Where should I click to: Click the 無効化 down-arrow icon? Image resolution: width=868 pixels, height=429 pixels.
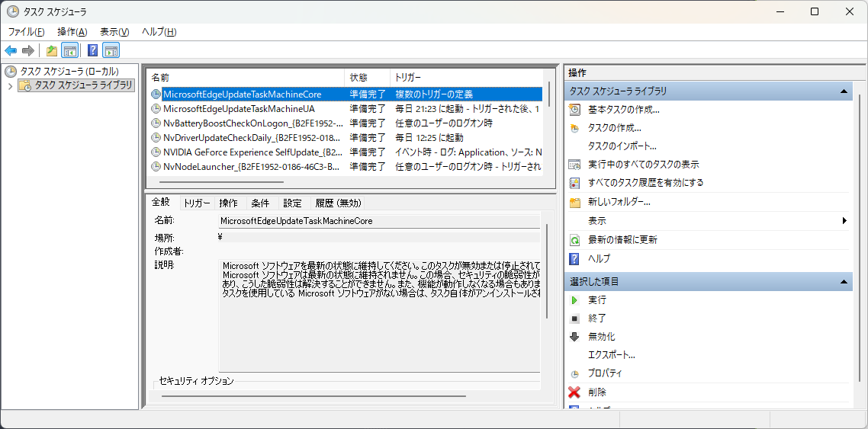click(575, 337)
